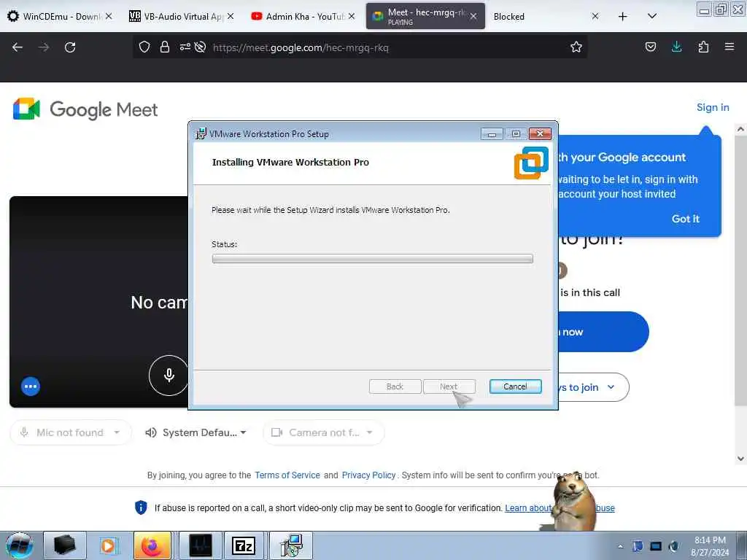Close the WinCDEmu tab

click(x=109, y=16)
